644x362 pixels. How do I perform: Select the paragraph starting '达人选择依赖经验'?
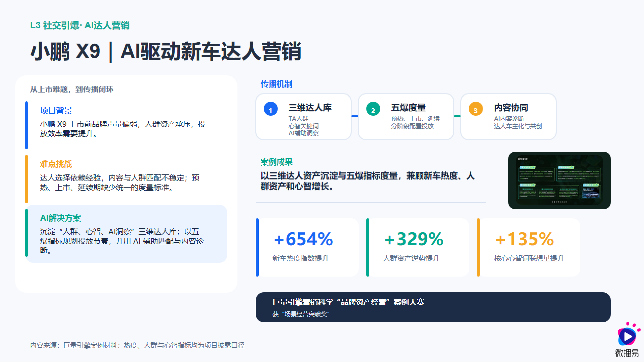120,182
